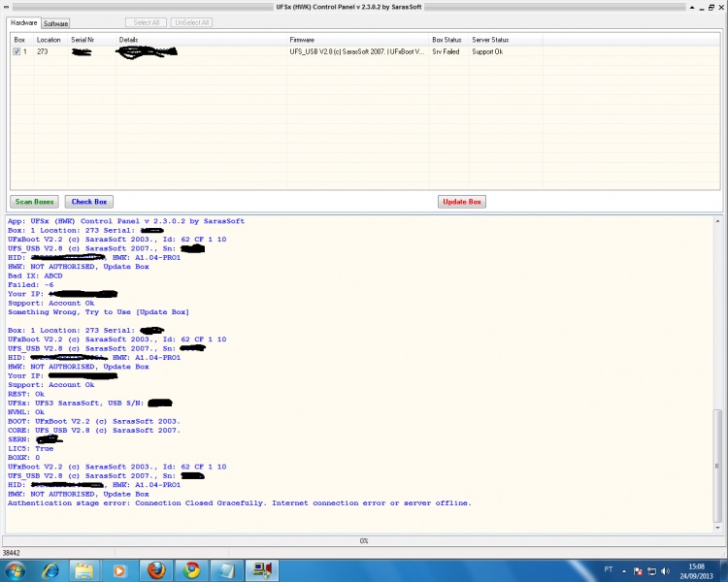The height and width of the screenshot is (582, 728).
Task: Launch Firefox from the taskbar
Action: [x=156, y=571]
